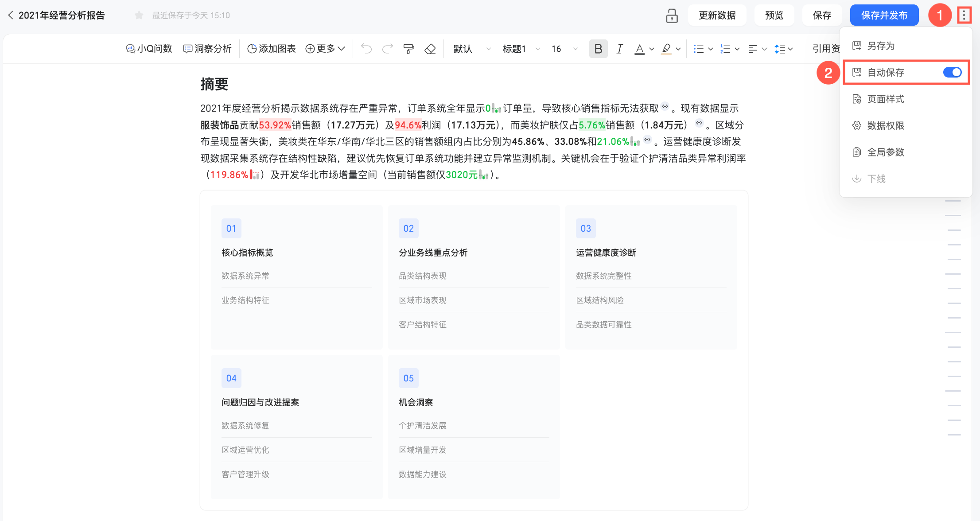Click the 更新数据 button
Screen dimensions: 980x521
click(x=717, y=16)
